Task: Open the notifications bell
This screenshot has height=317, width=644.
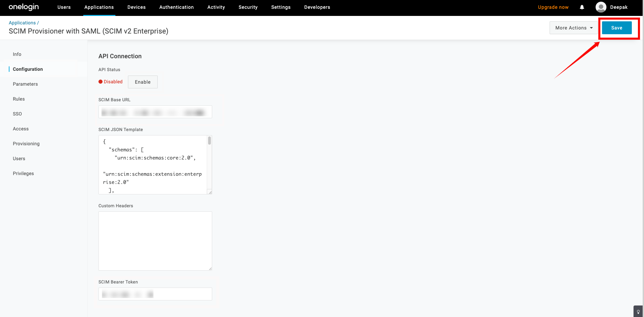Action: (x=582, y=7)
